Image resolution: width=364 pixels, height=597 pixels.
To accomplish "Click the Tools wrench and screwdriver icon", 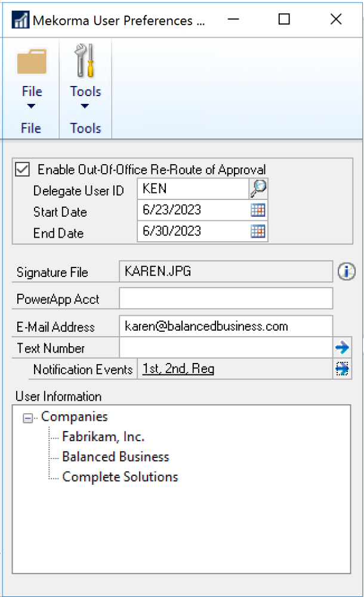I will [x=85, y=61].
